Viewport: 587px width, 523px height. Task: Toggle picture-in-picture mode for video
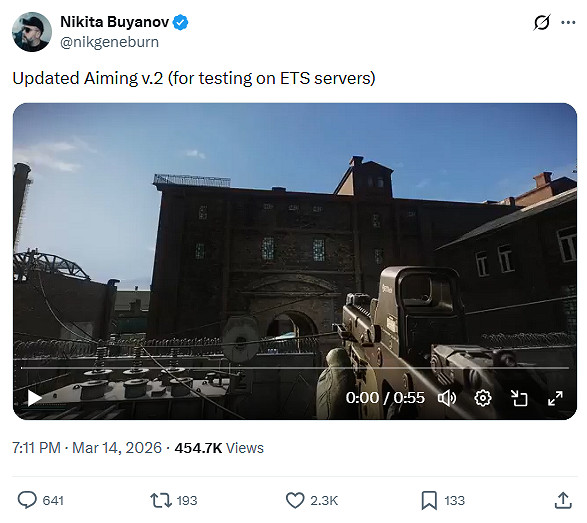[x=519, y=398]
